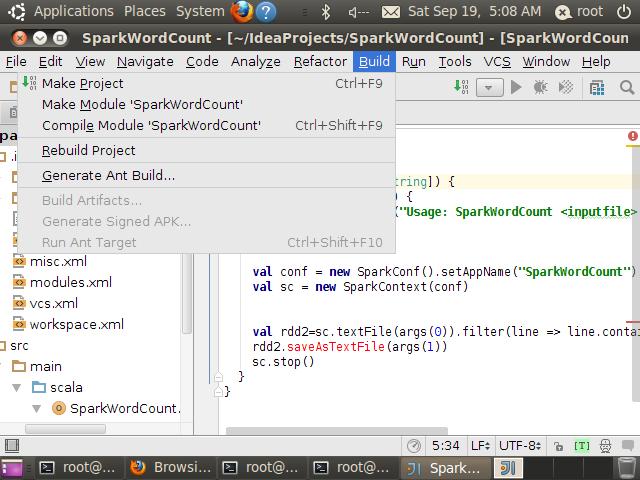The height and width of the screenshot is (480, 640).
Task: Open the Edit menu
Action: click(51, 62)
